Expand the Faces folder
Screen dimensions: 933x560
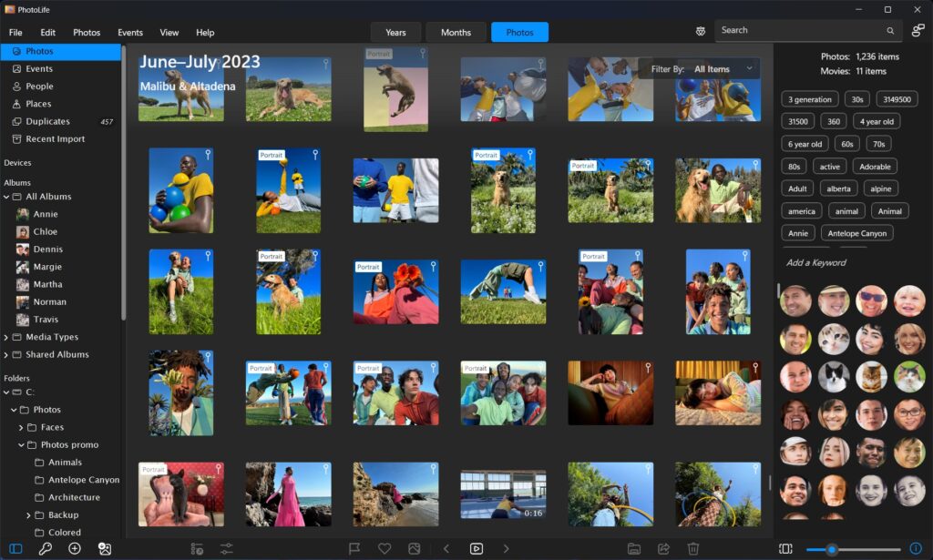(22, 427)
